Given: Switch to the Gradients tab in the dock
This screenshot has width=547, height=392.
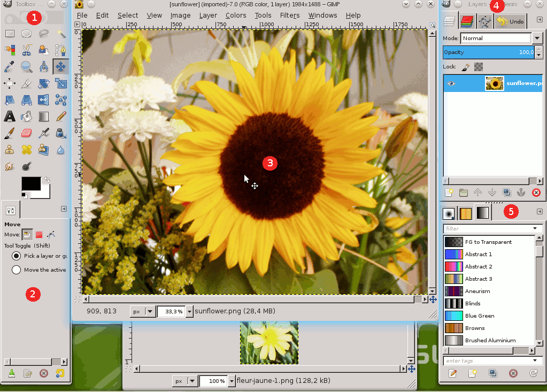Looking at the screenshot, I should [x=482, y=213].
